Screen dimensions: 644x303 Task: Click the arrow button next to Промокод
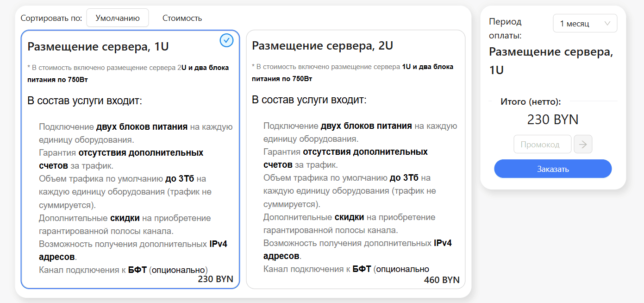click(583, 144)
